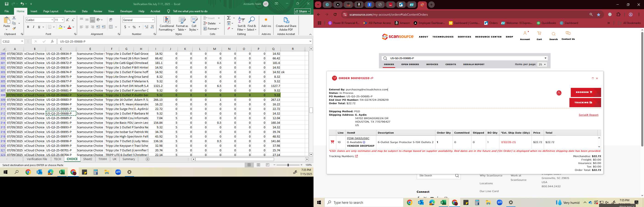644x207 pixels.
Task: Click the Tracking button
Action: click(x=585, y=103)
